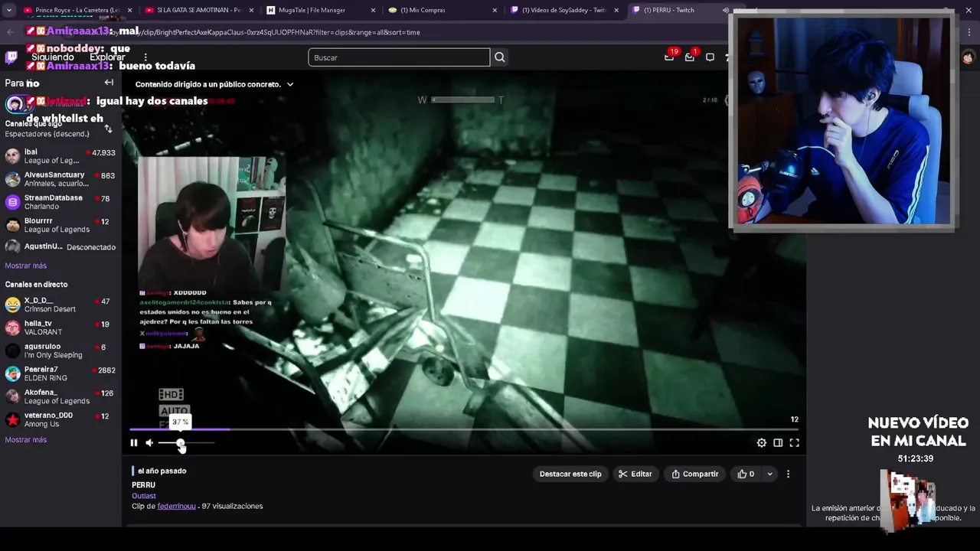Click Mostrar más under followed channels

tap(26, 266)
